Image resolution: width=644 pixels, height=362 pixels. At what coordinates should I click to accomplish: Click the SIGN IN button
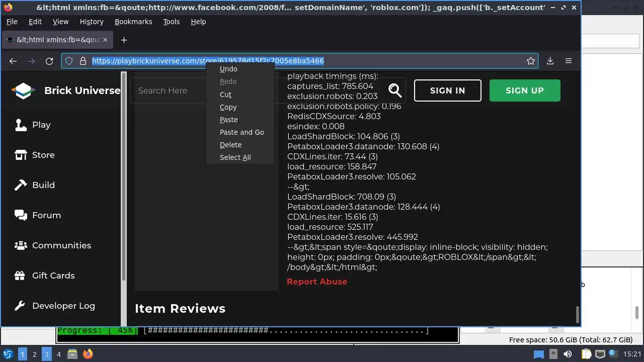(x=448, y=90)
